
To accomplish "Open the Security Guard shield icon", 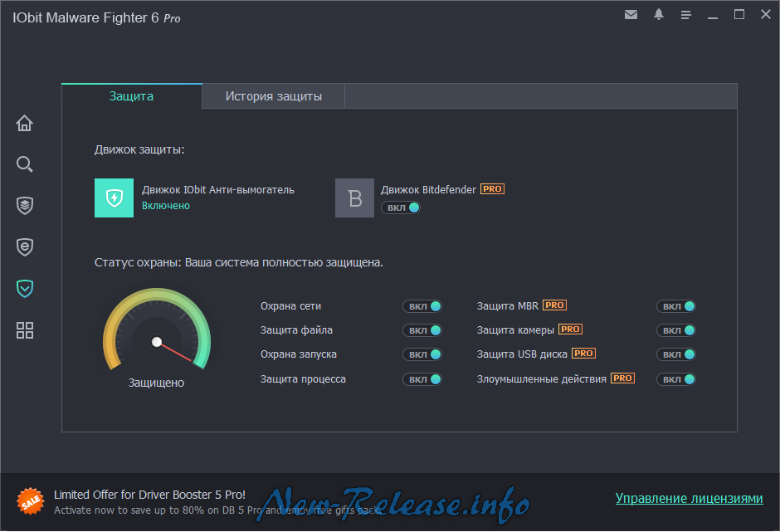I will (24, 288).
